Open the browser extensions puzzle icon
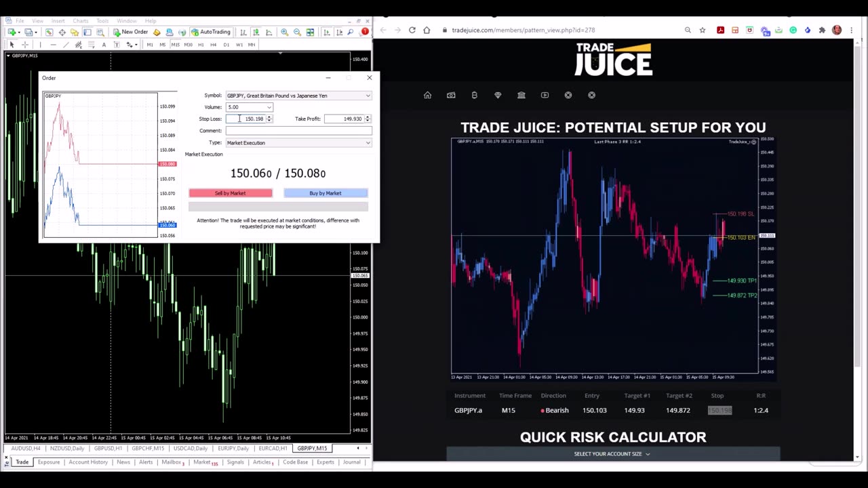The image size is (868, 488). tap(822, 30)
